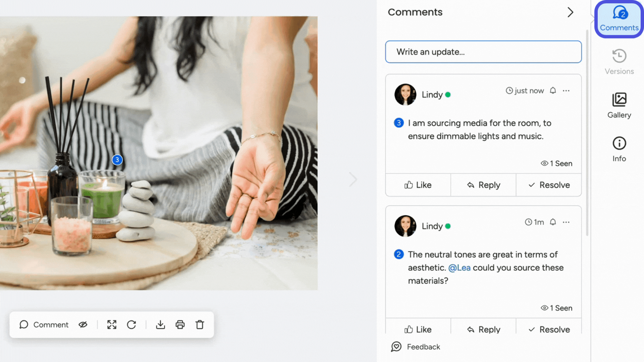Click the Download icon in toolbar
Screen dimensions: 644x362
(x=160, y=324)
